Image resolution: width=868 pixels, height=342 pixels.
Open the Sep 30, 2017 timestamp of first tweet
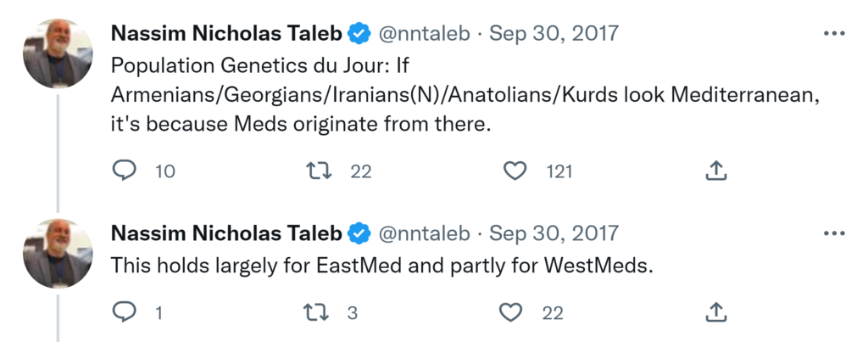(x=554, y=34)
